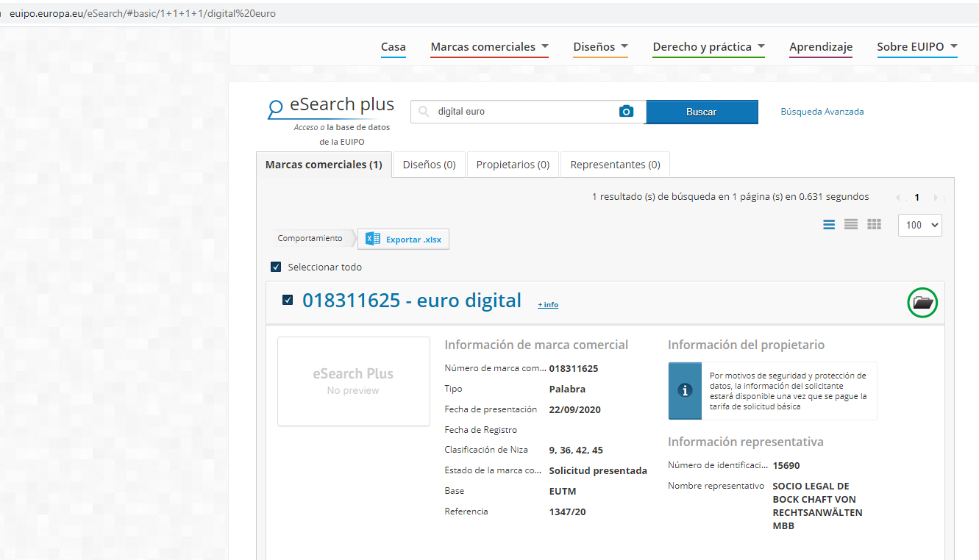Image resolution: width=979 pixels, height=560 pixels.
Task: Switch to list view icon
Action: pyautogui.click(x=829, y=225)
